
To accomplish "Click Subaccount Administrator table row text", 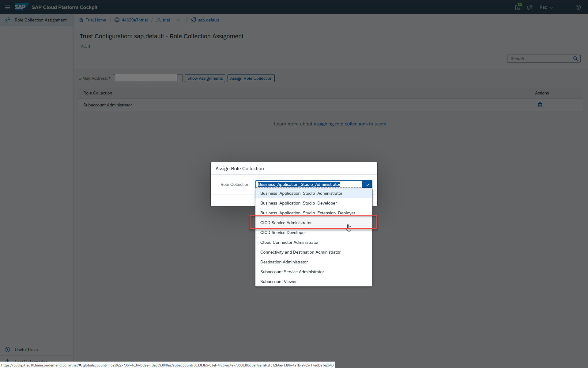I will (x=107, y=105).
